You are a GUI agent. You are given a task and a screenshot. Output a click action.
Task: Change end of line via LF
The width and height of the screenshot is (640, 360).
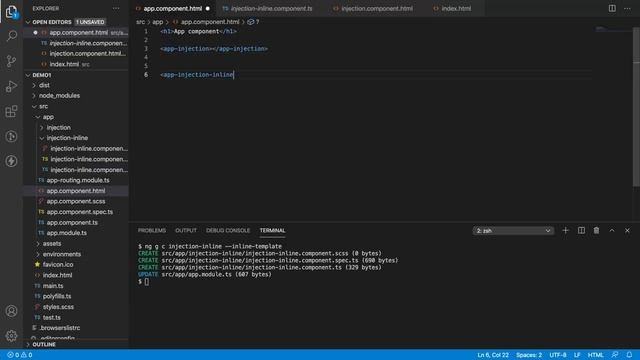click(x=577, y=355)
